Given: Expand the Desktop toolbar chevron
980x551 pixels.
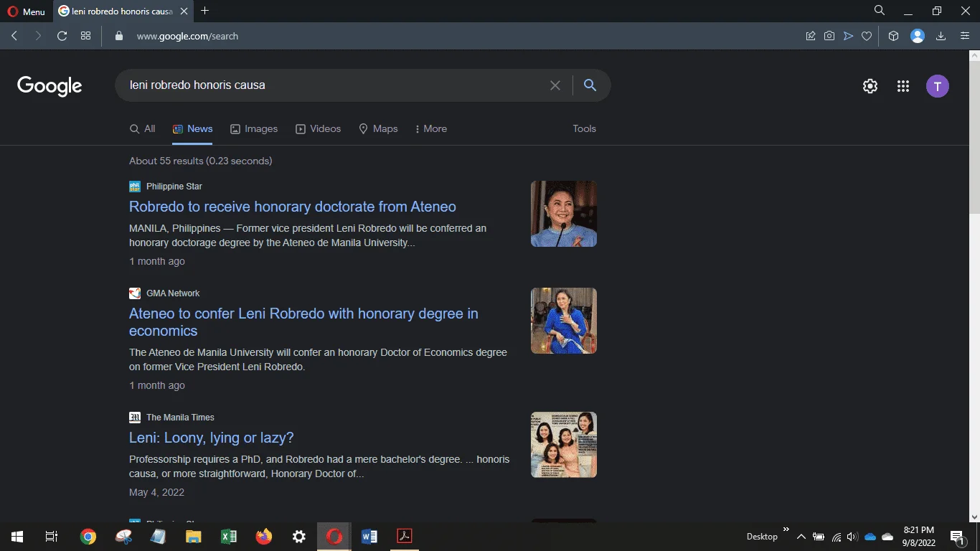Looking at the screenshot, I should pyautogui.click(x=786, y=529).
